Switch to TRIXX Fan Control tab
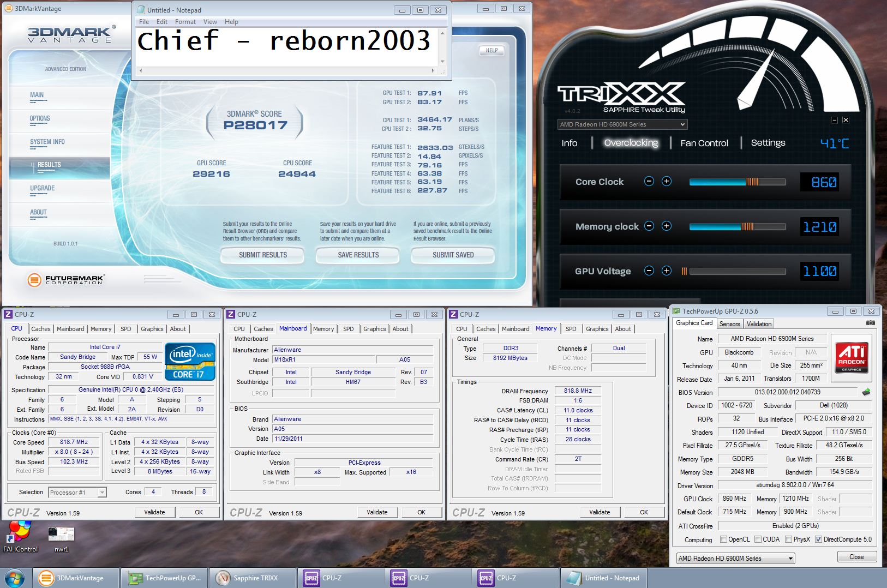Screen dimensions: 887x588 704,143
